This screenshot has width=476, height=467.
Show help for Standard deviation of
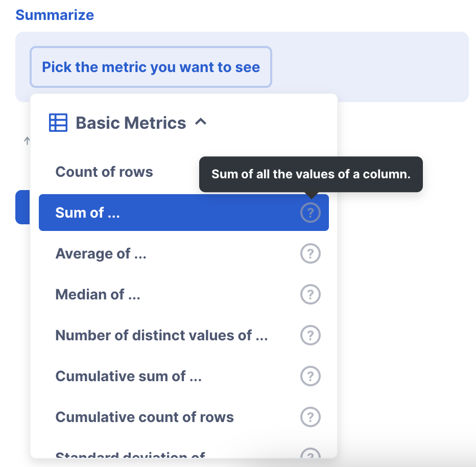point(310,453)
